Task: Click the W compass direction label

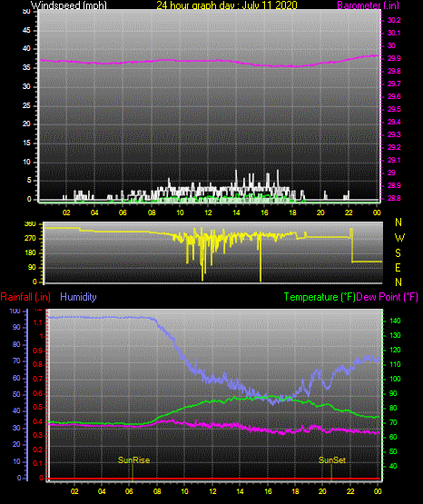Action: click(399, 238)
